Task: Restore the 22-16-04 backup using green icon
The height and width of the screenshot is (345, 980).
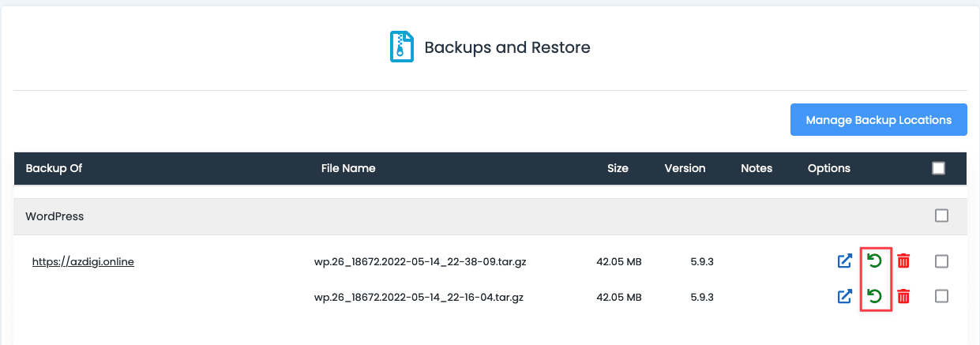Action: [x=875, y=296]
